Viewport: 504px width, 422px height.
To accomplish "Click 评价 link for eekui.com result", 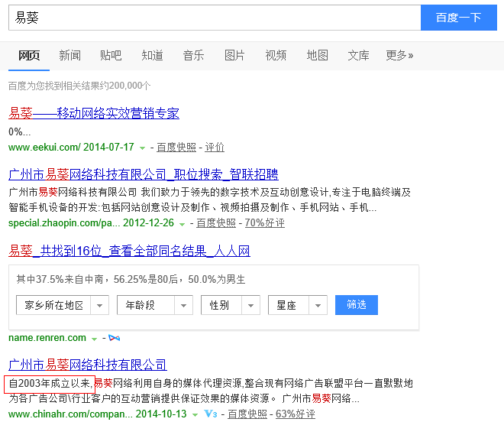I will tap(215, 148).
